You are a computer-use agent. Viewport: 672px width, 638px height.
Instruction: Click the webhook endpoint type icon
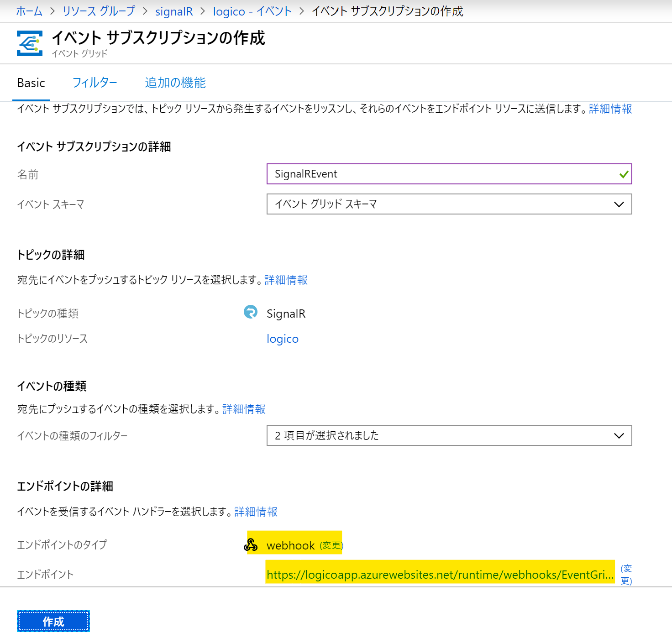coord(251,544)
